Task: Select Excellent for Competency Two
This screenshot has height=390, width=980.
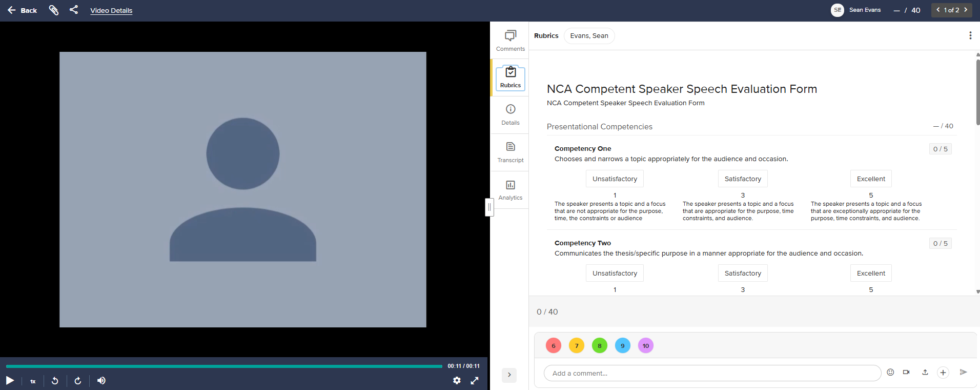Action: [871, 273]
